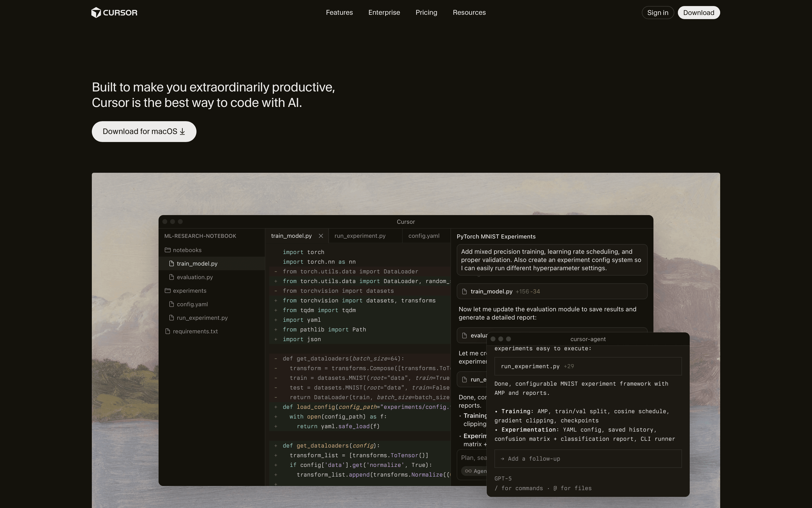Click the 'from tqdm import tqdm' line
This screenshot has width=812, height=508.
pos(319,310)
